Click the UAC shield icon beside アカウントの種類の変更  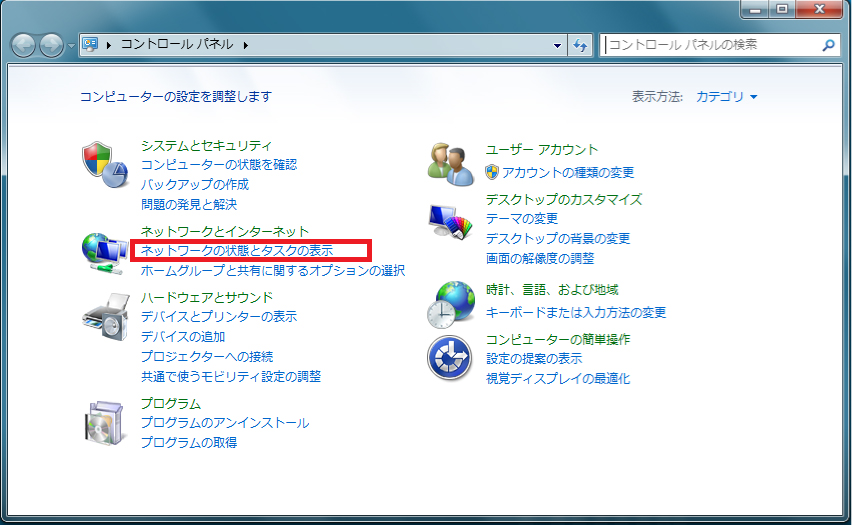[492, 172]
